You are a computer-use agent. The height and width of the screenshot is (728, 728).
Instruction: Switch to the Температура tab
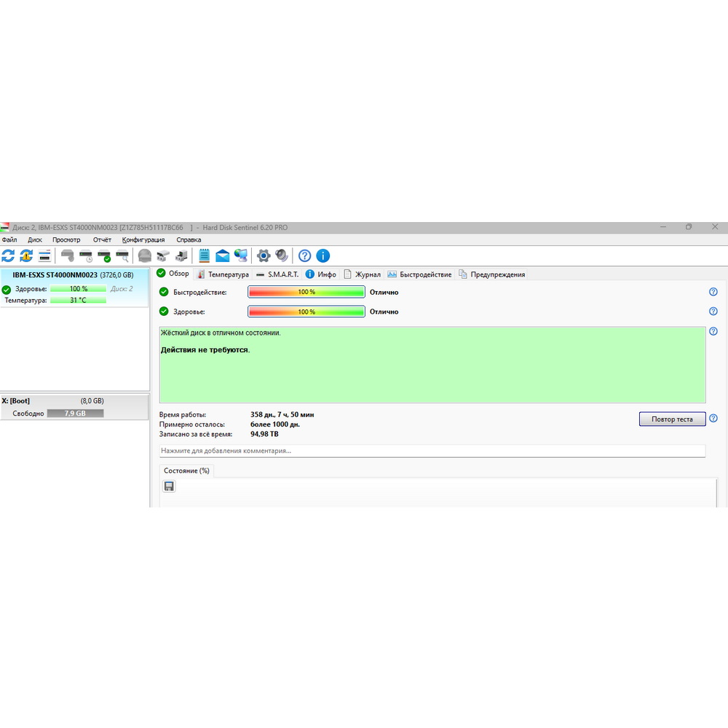tap(223, 274)
